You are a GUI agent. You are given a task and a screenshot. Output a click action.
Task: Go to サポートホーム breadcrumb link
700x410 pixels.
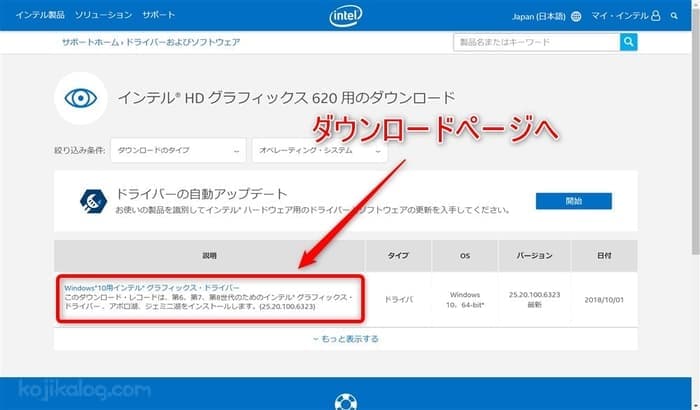91,42
